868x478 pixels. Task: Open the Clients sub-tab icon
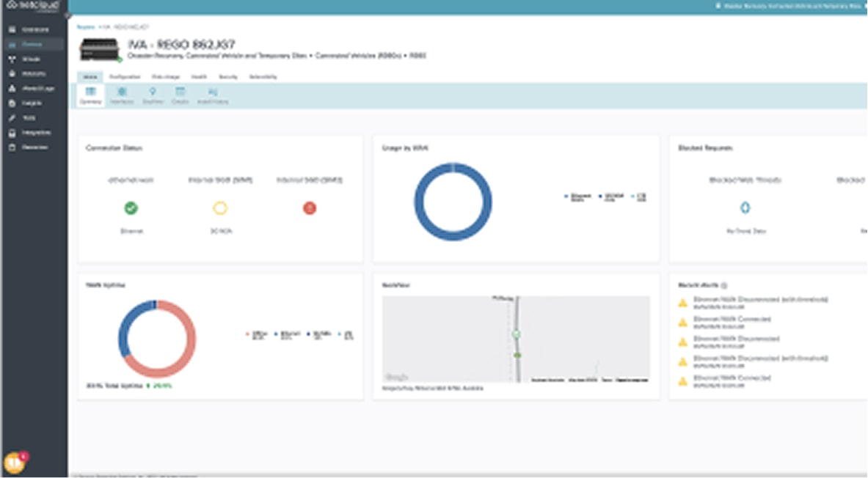point(180,95)
